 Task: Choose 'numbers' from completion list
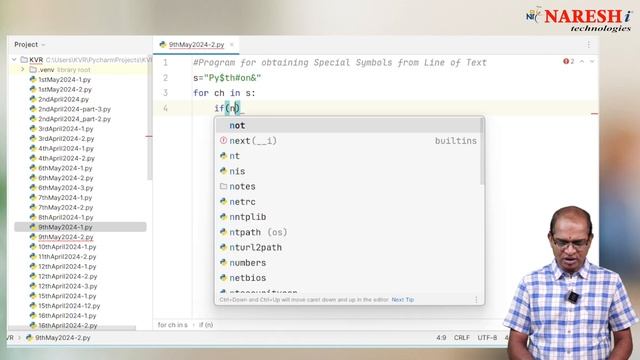(x=347, y=263)
